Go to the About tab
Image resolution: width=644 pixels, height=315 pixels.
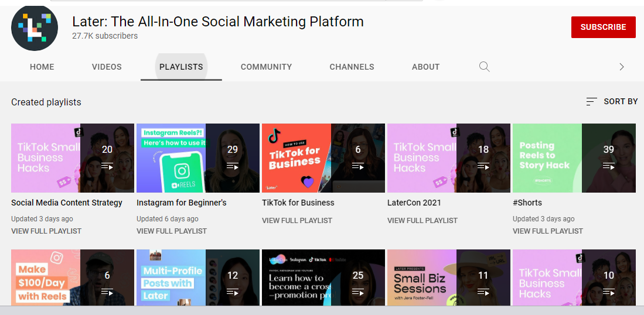tap(425, 67)
